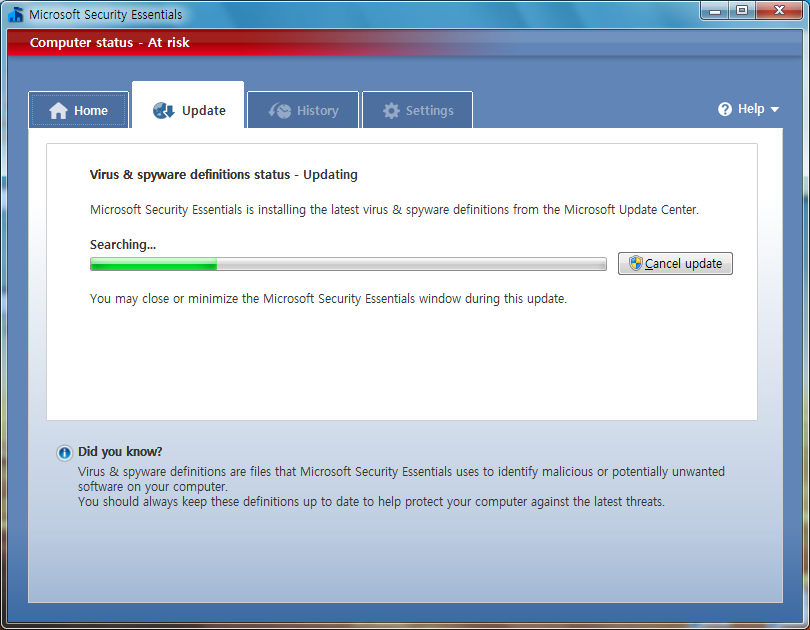Maximize the Security Essentials window
810x630 pixels.
742,11
